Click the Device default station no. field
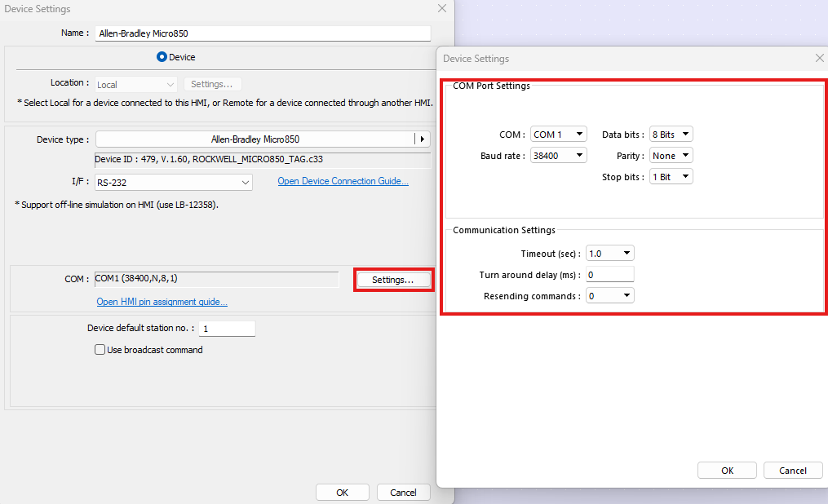 coord(227,329)
